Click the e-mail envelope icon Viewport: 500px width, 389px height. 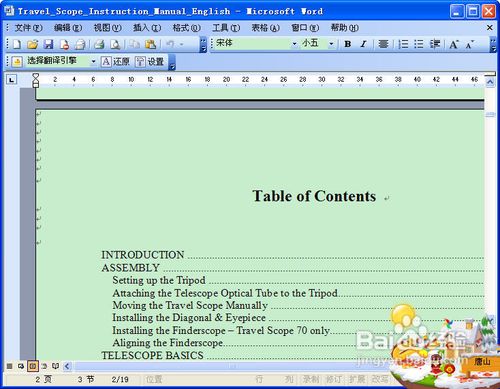81,44
